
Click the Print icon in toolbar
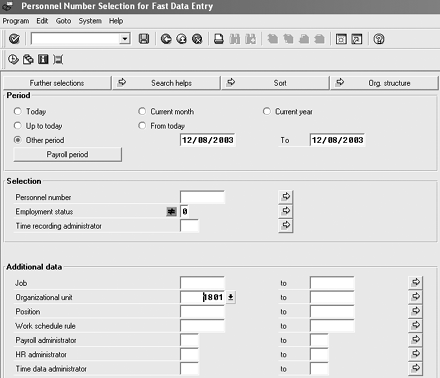point(219,39)
